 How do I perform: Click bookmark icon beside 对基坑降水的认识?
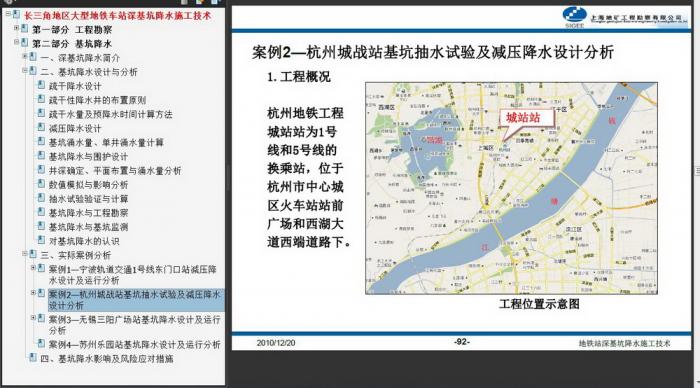41,240
